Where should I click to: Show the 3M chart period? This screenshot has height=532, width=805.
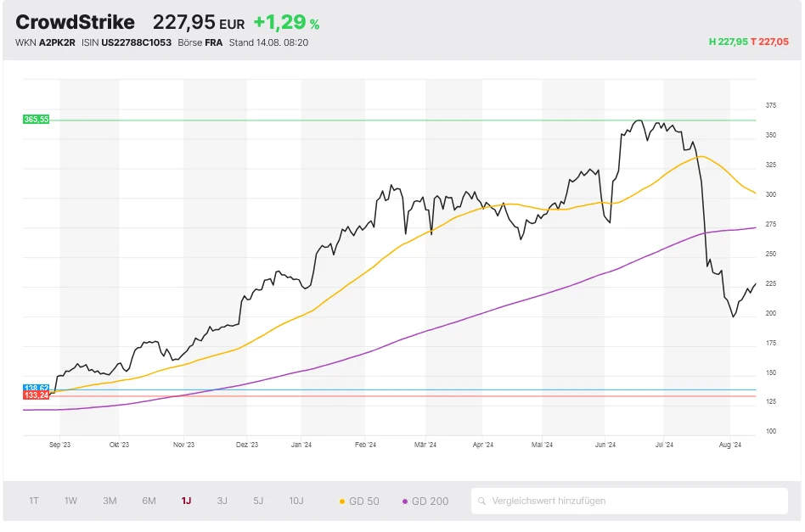pyautogui.click(x=110, y=501)
